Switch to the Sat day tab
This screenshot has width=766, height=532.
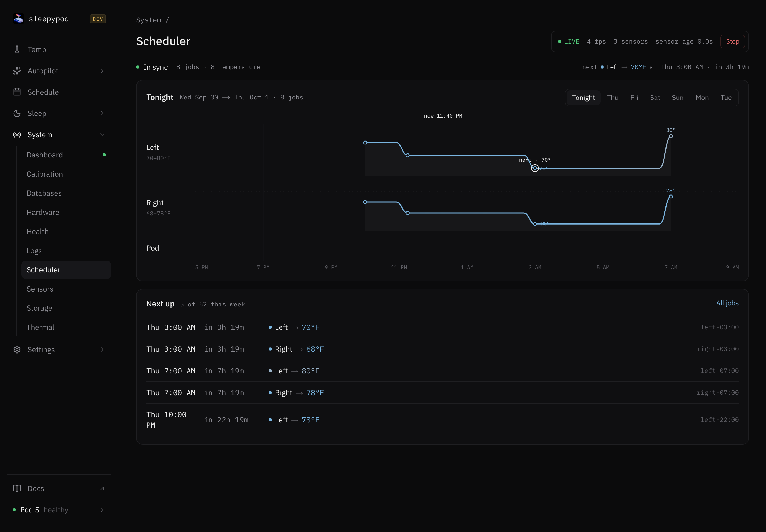point(655,98)
